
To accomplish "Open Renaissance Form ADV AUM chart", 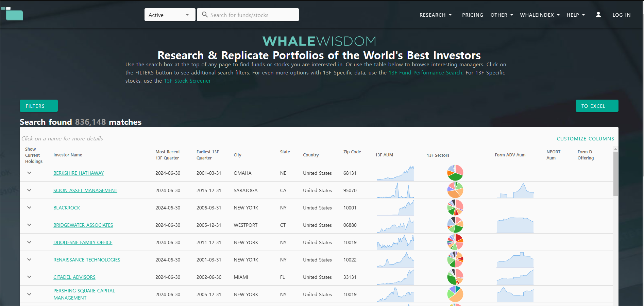I will pos(515,260).
